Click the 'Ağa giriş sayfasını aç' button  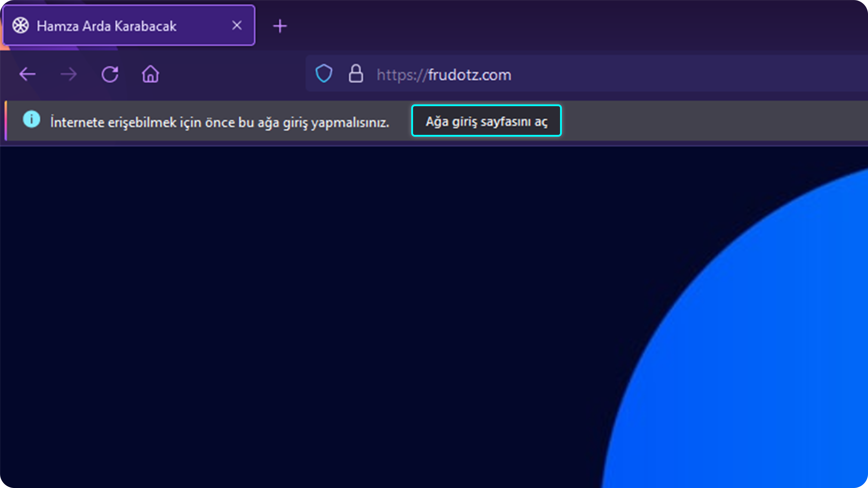coord(486,121)
